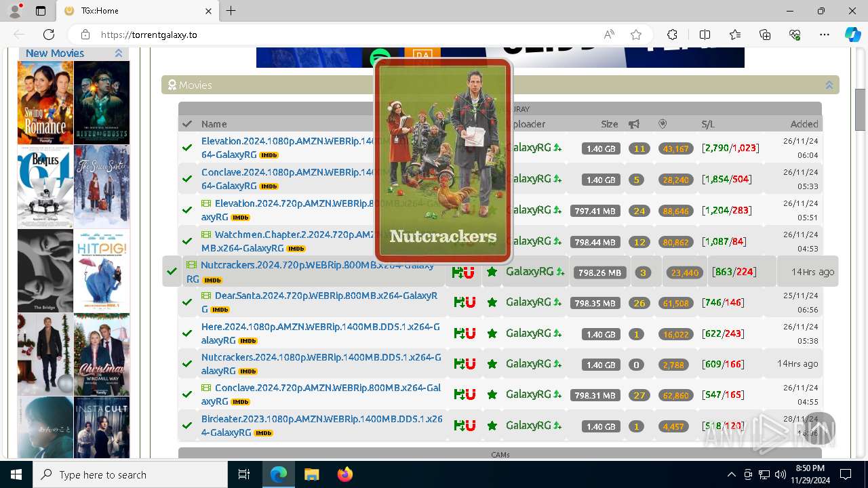Open Edge Collections icon
Image resolution: width=868 pixels, height=488 pixels.
click(765, 35)
